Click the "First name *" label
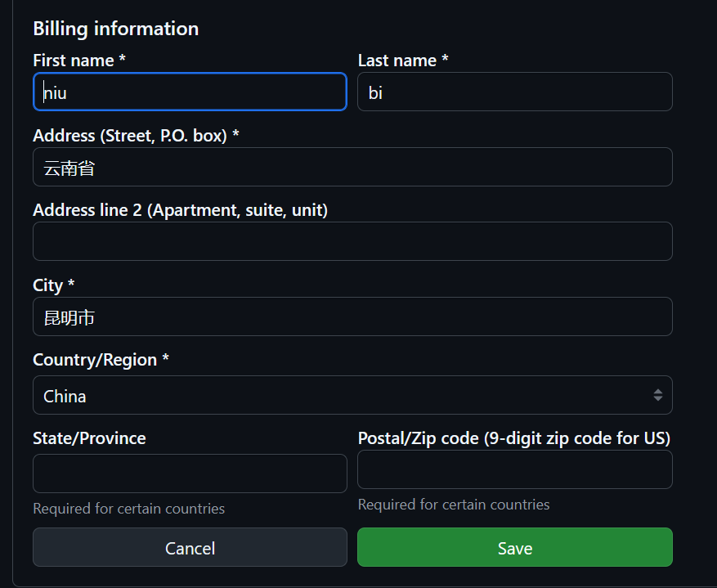Image resolution: width=717 pixels, height=588 pixels. click(79, 61)
